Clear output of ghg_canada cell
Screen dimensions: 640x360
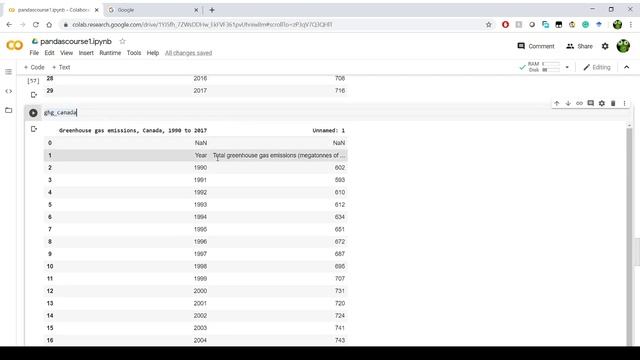[33, 129]
